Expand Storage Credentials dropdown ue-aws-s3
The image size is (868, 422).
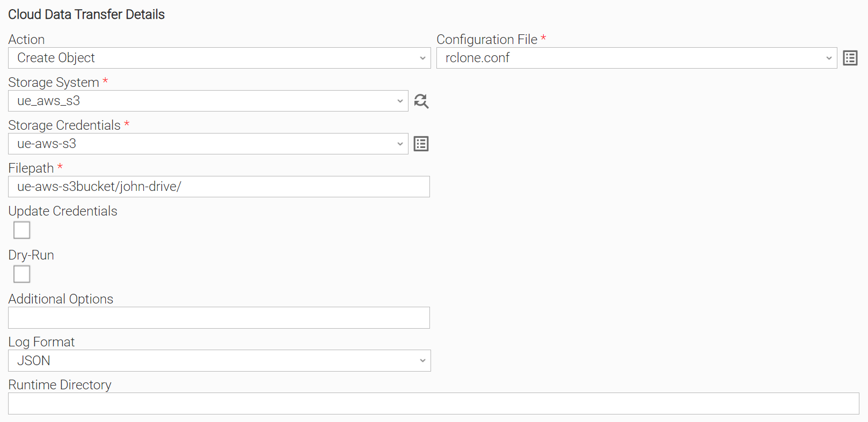(208, 144)
